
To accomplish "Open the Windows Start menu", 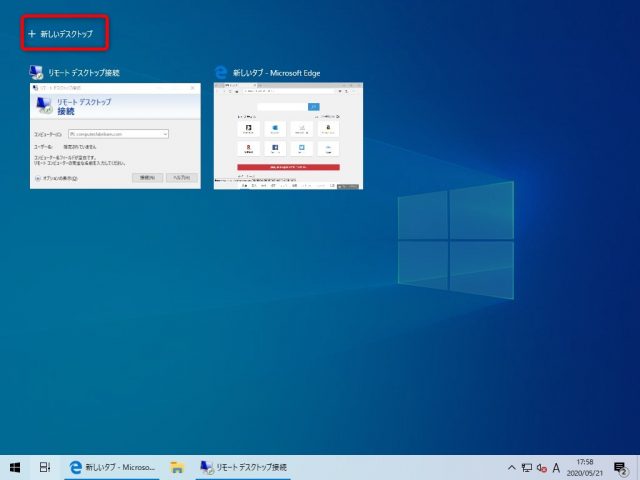I will [x=15, y=467].
